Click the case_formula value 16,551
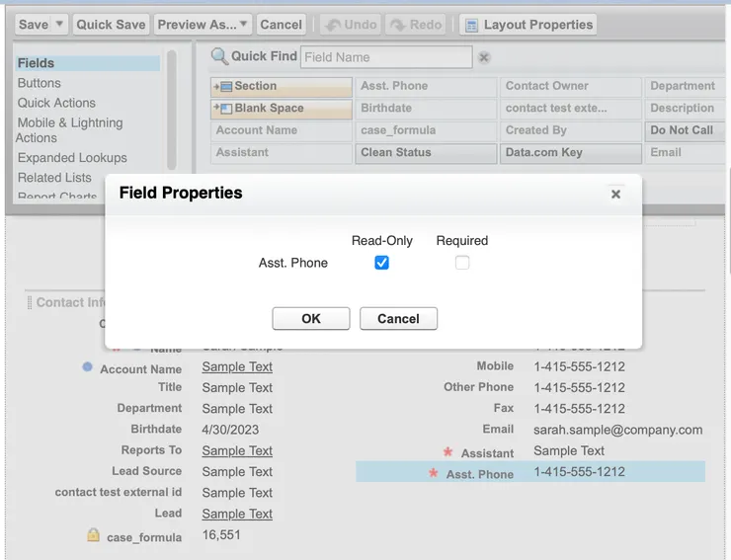Screen dimensions: 731x560 tap(221, 535)
